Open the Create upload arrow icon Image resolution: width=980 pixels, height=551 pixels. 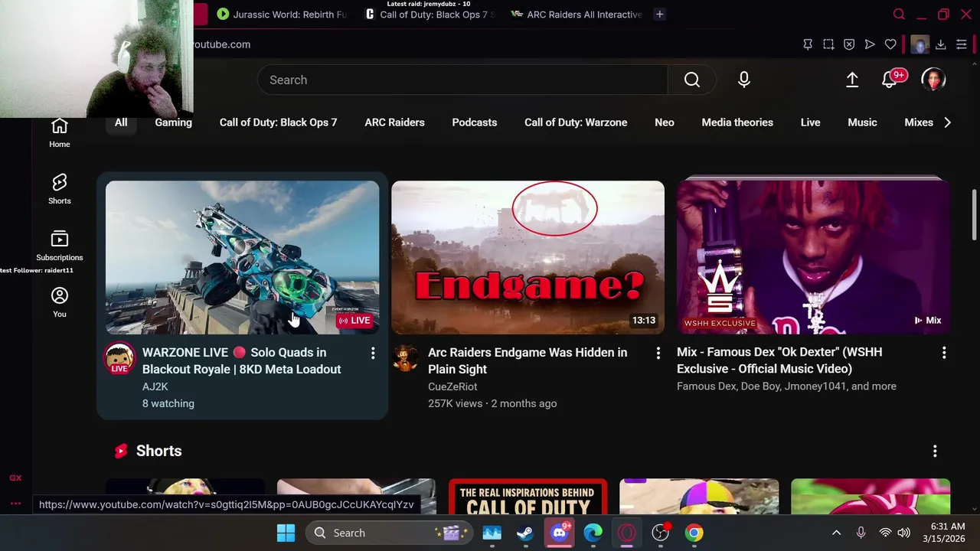(x=852, y=80)
